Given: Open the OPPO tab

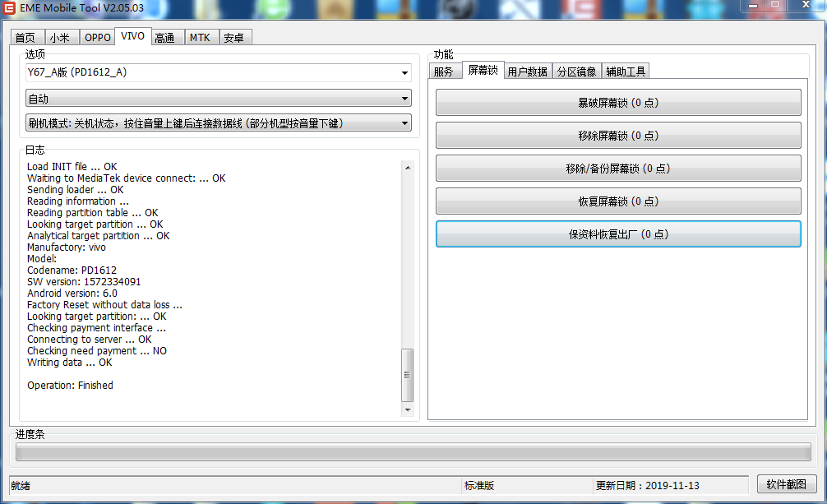Looking at the screenshot, I should (x=98, y=38).
